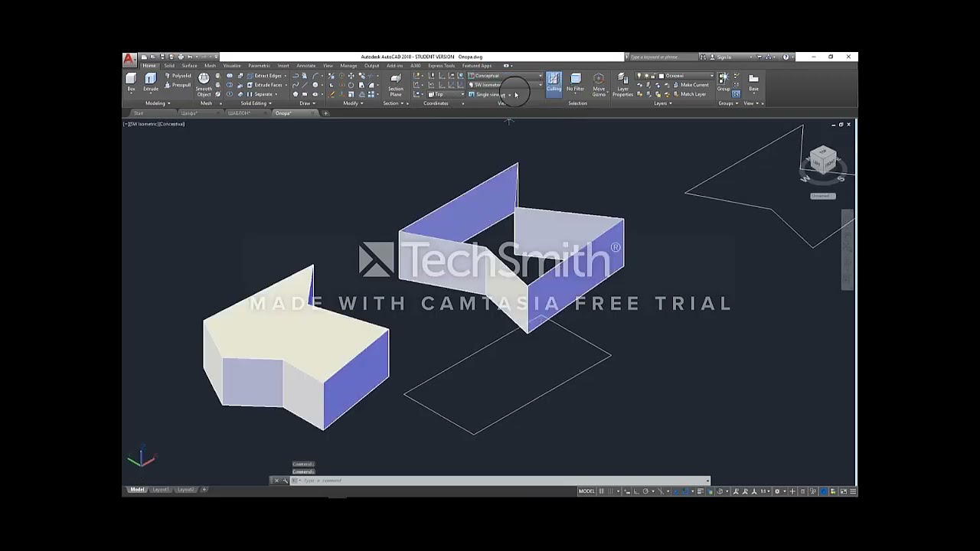Open the AutoCAD application menu button
Viewport: 980px width, 551px height.
(x=129, y=58)
